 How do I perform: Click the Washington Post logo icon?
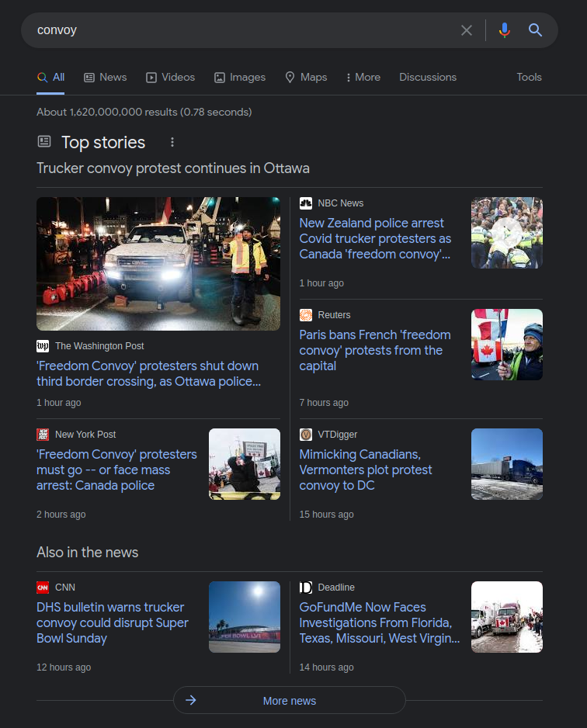pos(43,346)
